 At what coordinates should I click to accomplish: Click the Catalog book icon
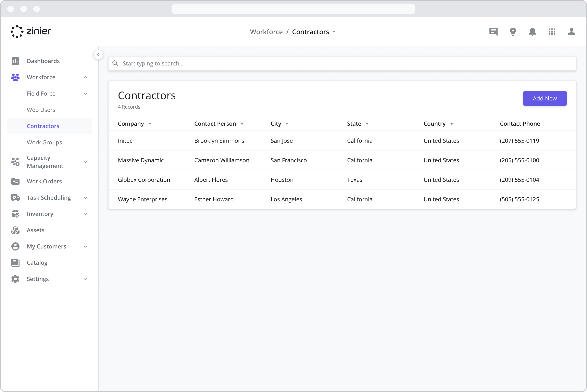15,262
